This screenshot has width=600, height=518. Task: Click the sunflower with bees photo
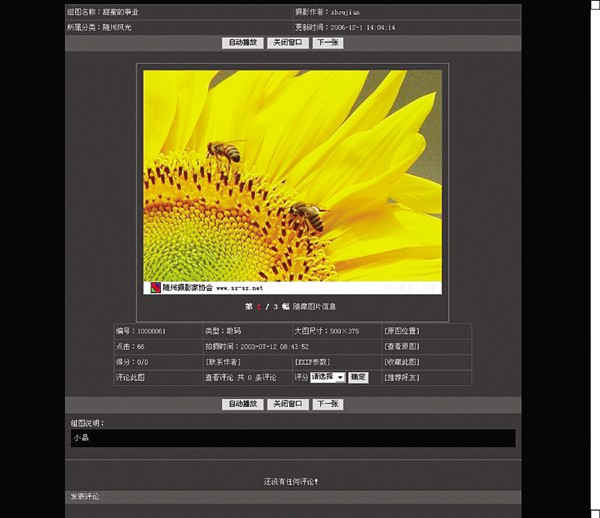(292, 175)
